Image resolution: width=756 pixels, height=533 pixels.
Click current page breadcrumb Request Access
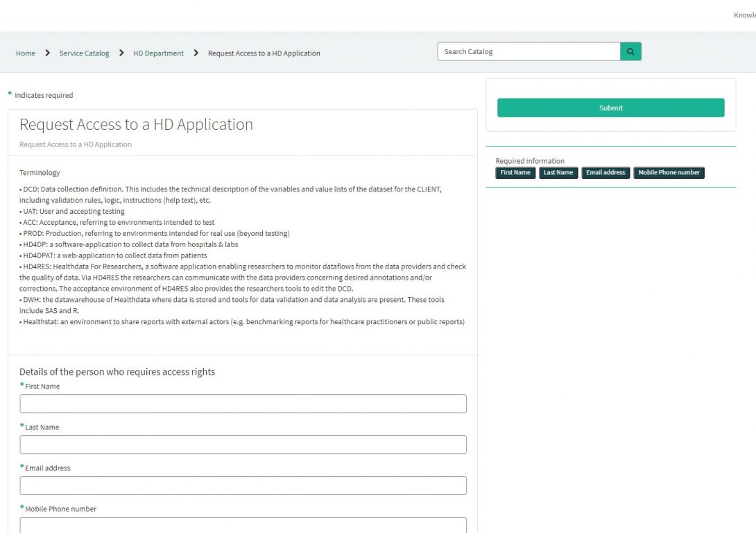(264, 53)
